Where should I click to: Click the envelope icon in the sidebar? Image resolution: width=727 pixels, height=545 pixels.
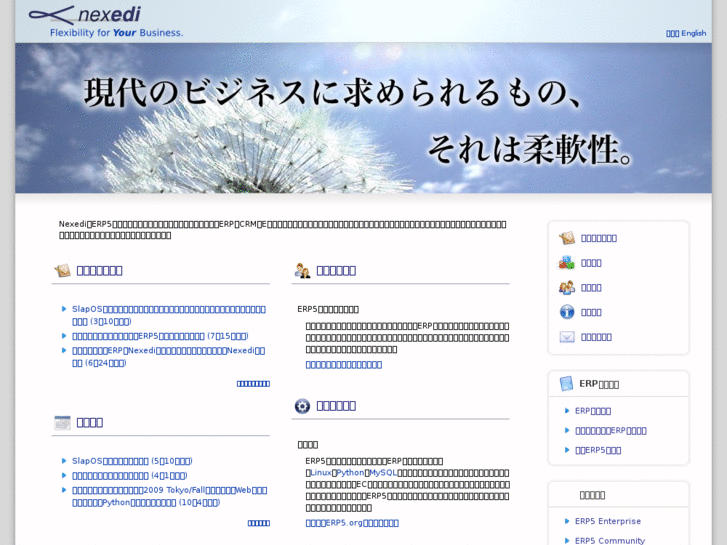[x=567, y=337]
